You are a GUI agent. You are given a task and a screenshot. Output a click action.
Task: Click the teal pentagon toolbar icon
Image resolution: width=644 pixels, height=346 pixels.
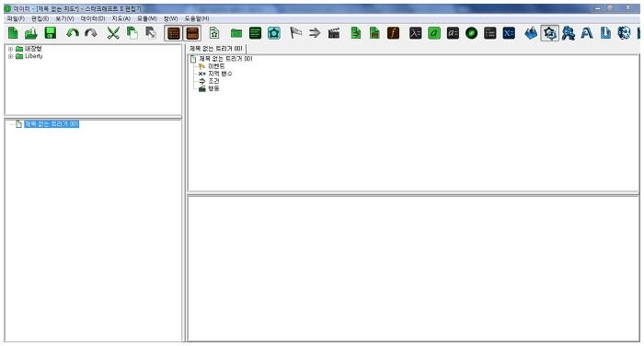tap(274, 33)
